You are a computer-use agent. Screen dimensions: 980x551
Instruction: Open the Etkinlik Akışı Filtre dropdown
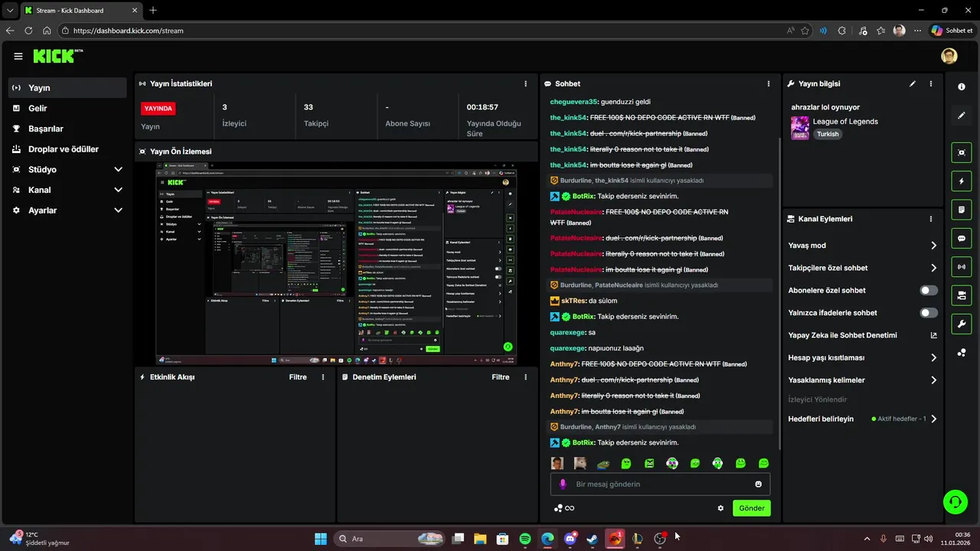298,377
